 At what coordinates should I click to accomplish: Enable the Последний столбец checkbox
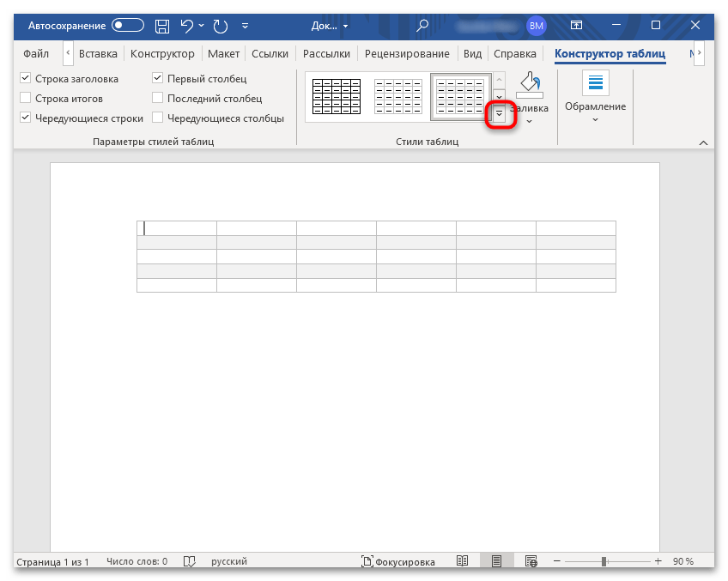pos(158,99)
